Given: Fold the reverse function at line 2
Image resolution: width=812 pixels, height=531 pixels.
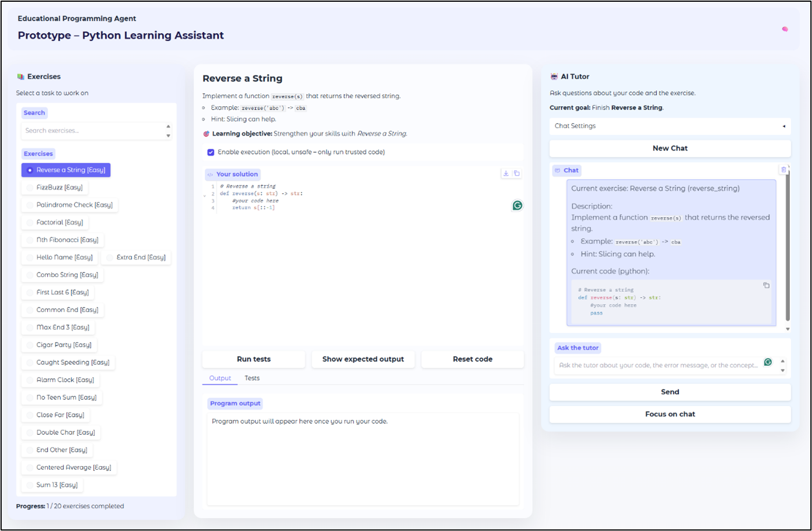Looking at the screenshot, I should pyautogui.click(x=204, y=195).
